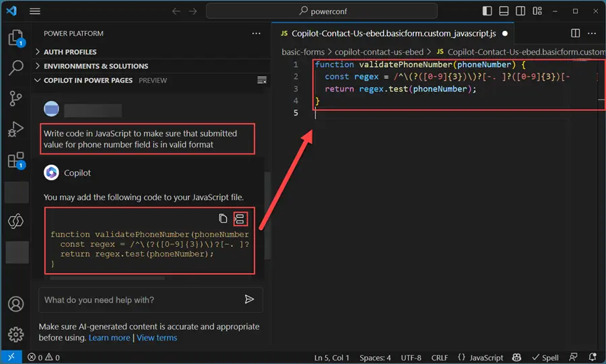Open the Search view icon
The width and height of the screenshot is (606, 364).
(x=15, y=68)
